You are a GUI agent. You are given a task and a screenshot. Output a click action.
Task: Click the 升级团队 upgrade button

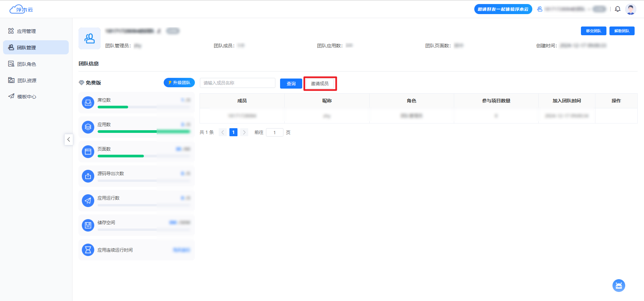[179, 83]
